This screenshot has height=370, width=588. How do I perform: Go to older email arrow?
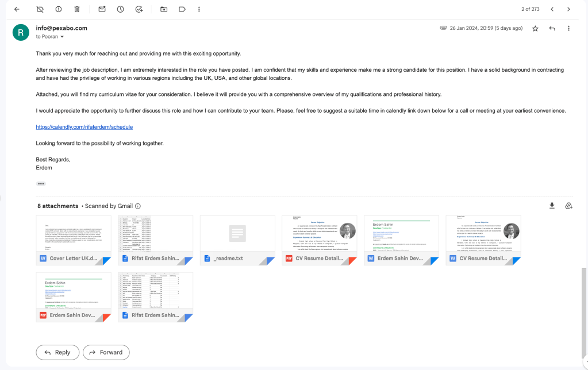[x=568, y=9]
